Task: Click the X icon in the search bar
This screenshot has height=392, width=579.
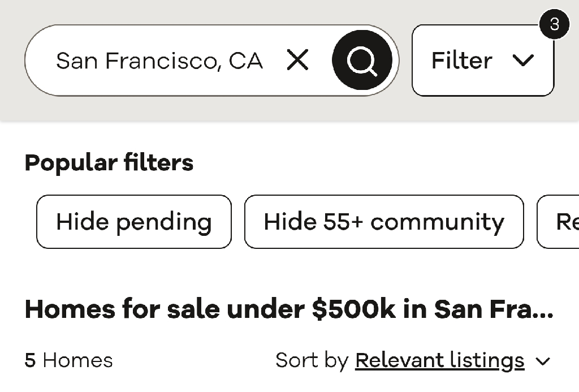Action: (297, 60)
